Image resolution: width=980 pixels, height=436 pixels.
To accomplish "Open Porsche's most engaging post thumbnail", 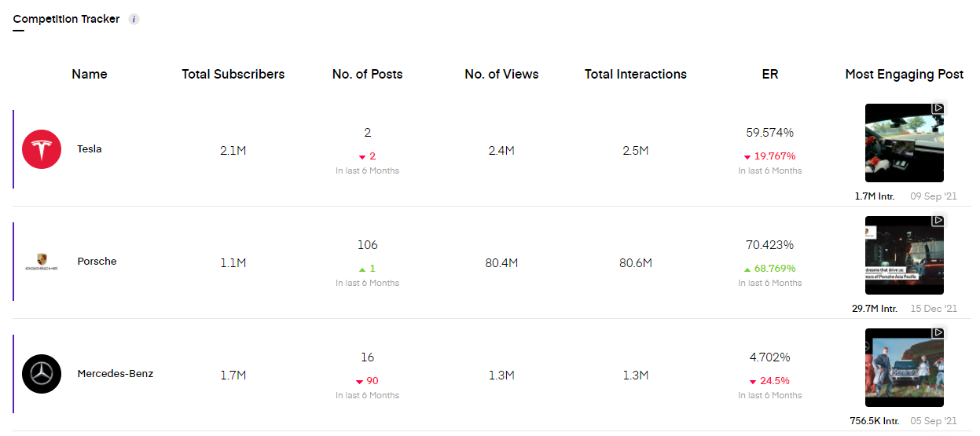I will (x=904, y=256).
